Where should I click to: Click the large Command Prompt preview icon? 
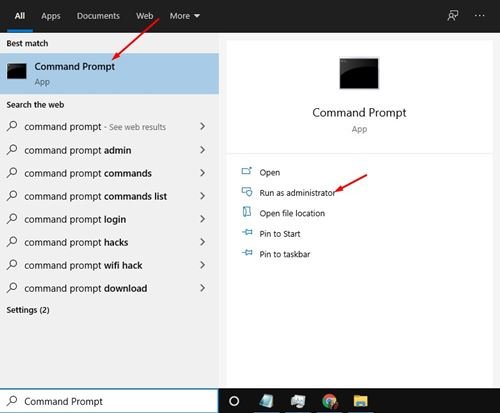pyautogui.click(x=359, y=73)
